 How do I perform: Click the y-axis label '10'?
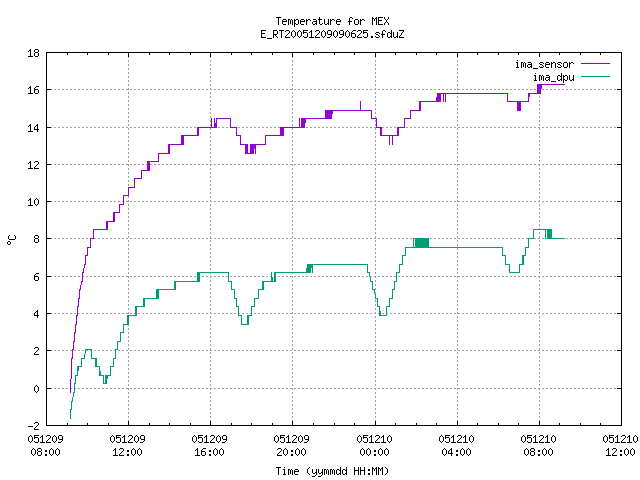33,202
